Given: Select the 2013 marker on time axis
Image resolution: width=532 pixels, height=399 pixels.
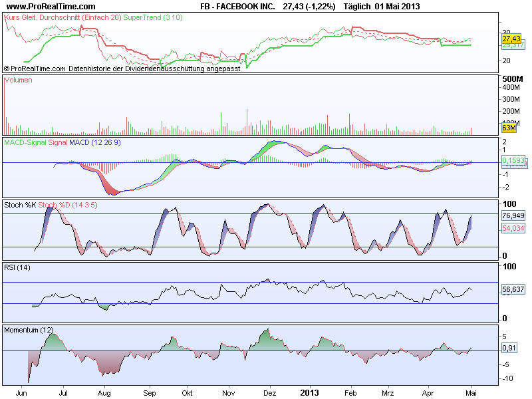Looking at the screenshot, I should (309, 393).
